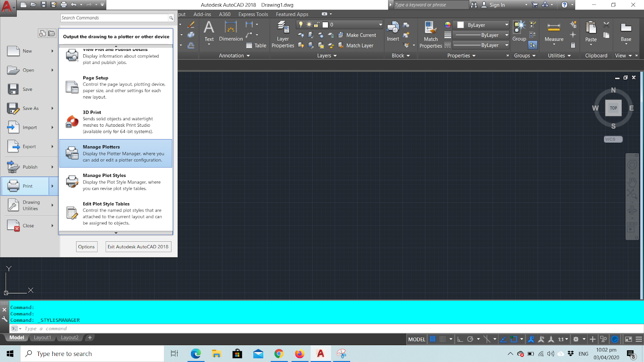
Task: Click the Plot printer icon in Quick Access toolbar
Action: click(x=64, y=5)
